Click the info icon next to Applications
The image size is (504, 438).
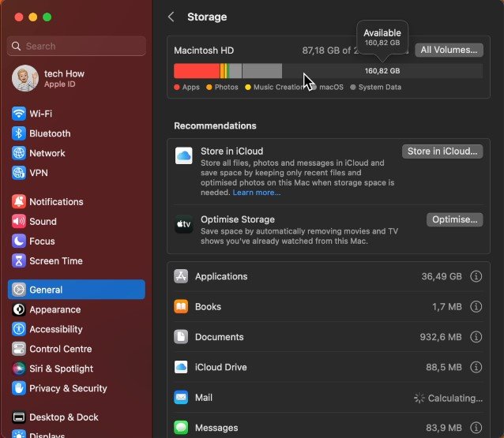coord(476,277)
